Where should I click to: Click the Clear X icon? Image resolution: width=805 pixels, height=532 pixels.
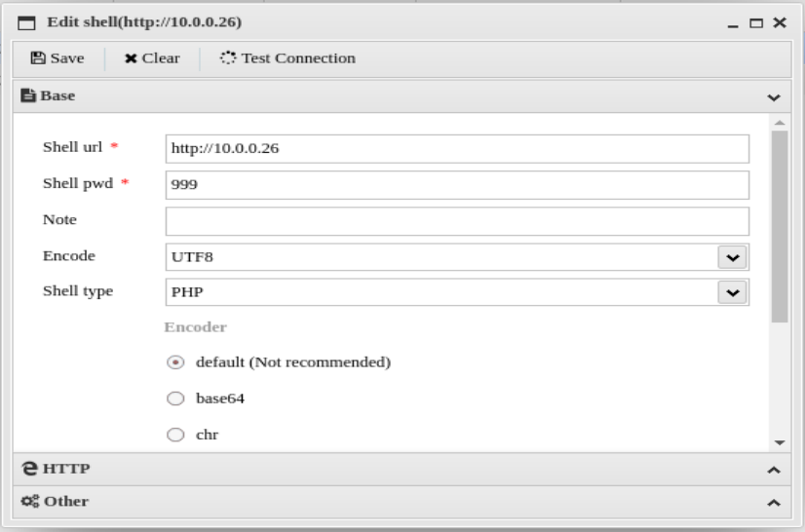(131, 58)
